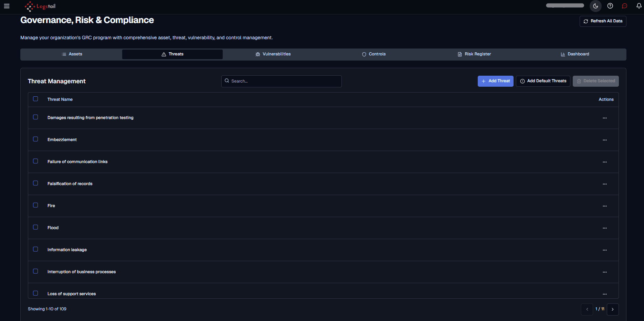Expand options for Information leakage row

click(x=605, y=250)
